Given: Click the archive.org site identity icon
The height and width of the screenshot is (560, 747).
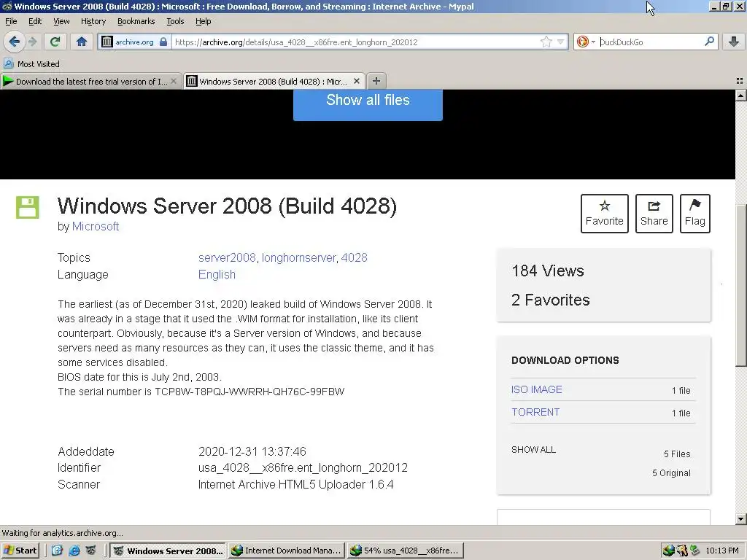Looking at the screenshot, I should (x=107, y=42).
